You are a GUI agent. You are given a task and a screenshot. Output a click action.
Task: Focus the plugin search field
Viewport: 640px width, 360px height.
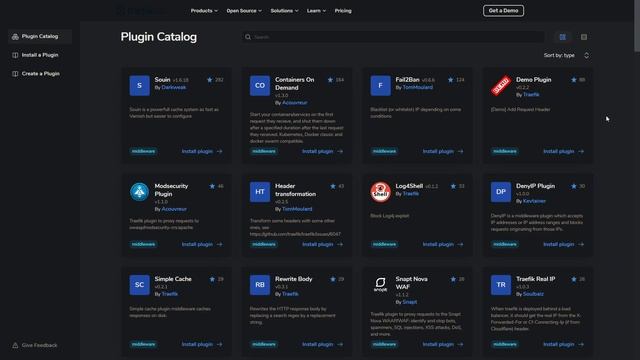click(393, 37)
